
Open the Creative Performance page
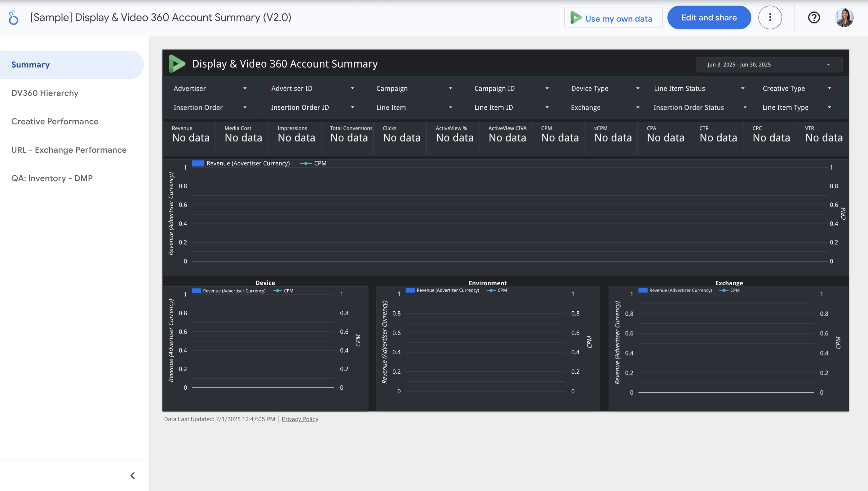[55, 121]
